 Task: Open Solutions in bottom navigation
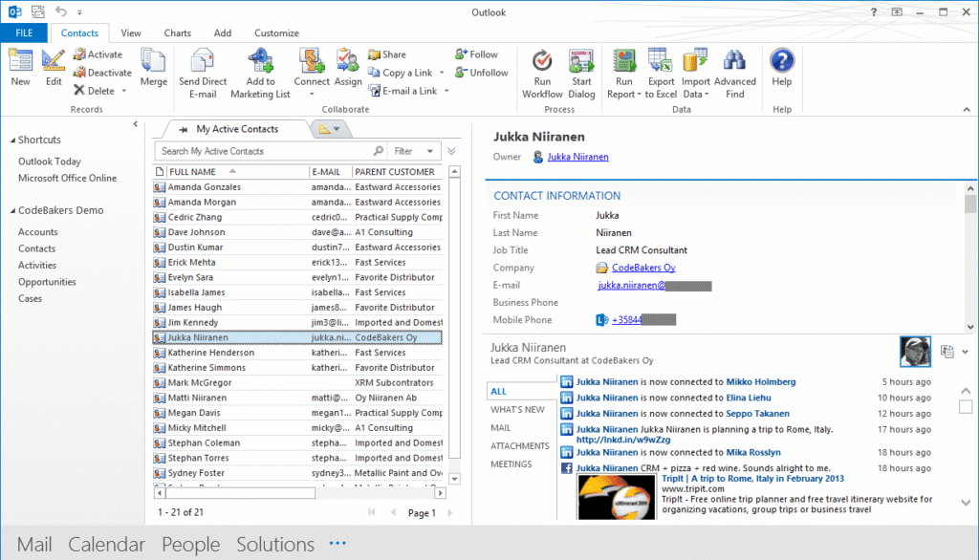tap(275, 545)
